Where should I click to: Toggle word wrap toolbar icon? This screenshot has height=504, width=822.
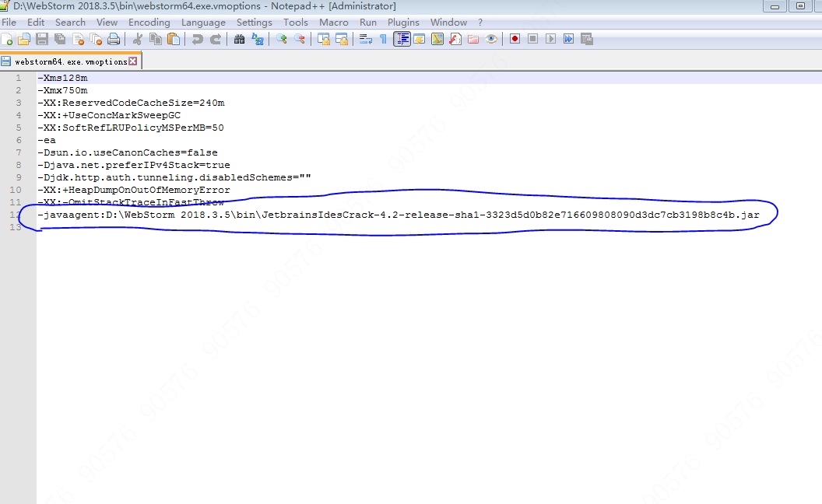pos(365,40)
